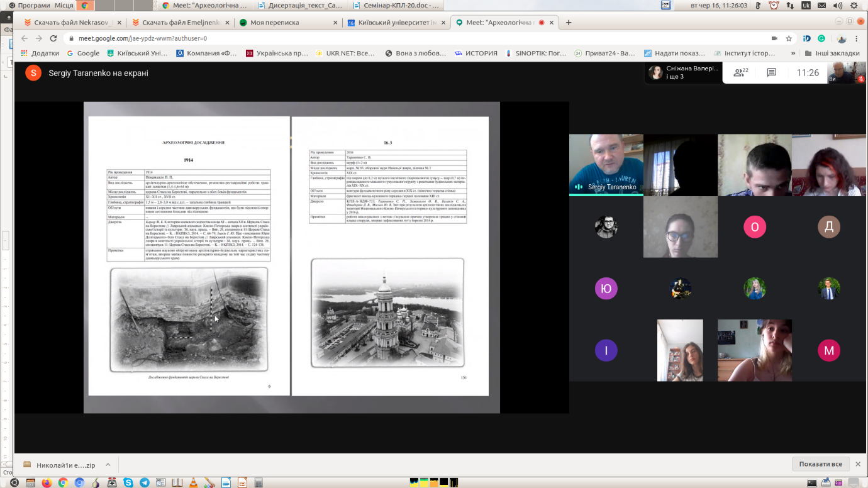Select Sergiy Taranenko's video tile
This screenshot has height=488, width=868.
pyautogui.click(x=606, y=165)
